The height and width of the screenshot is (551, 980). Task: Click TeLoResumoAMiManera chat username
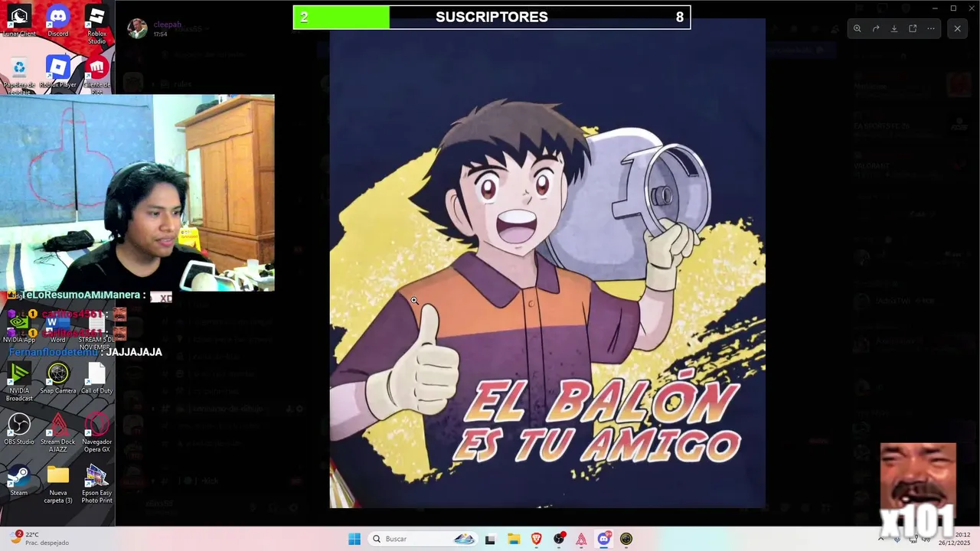tap(80, 295)
